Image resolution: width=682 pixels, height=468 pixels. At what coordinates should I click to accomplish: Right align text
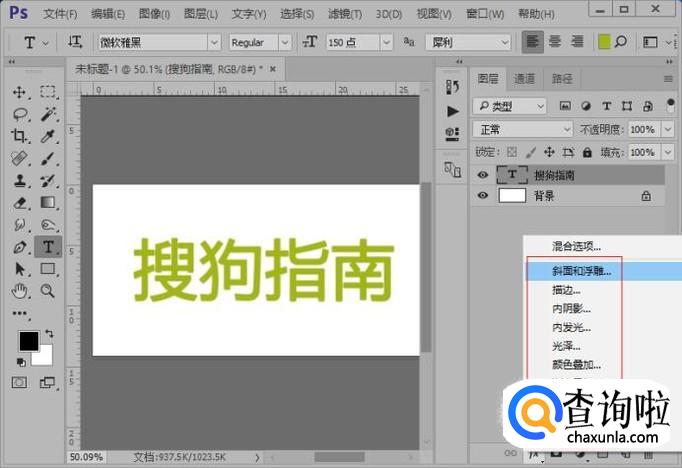[x=577, y=42]
